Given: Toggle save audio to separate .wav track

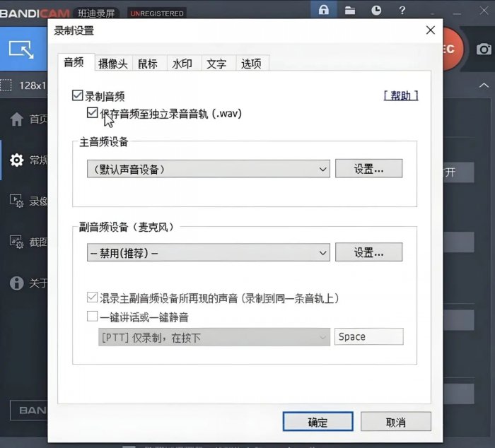Looking at the screenshot, I should point(92,113).
